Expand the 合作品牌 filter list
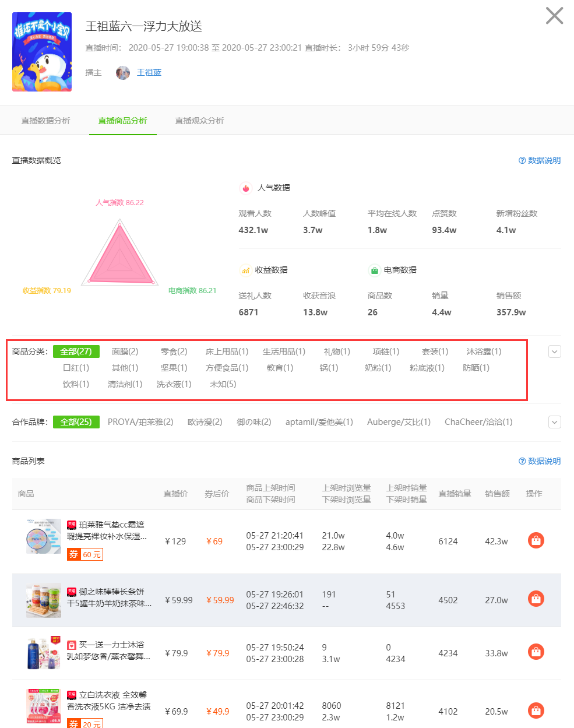The height and width of the screenshot is (728, 574). [555, 422]
